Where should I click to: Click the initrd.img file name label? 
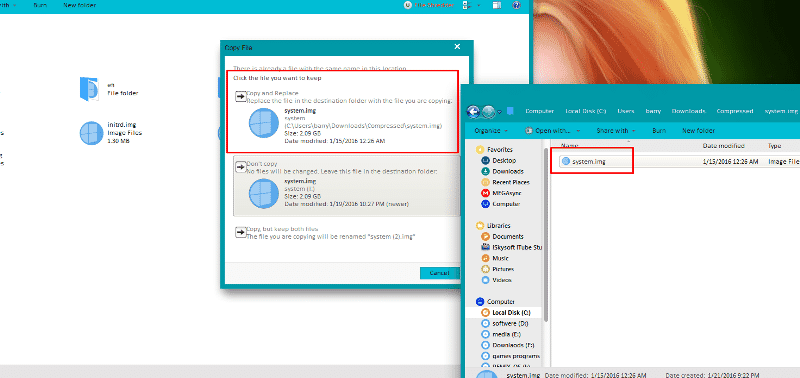pyautogui.click(x=121, y=124)
